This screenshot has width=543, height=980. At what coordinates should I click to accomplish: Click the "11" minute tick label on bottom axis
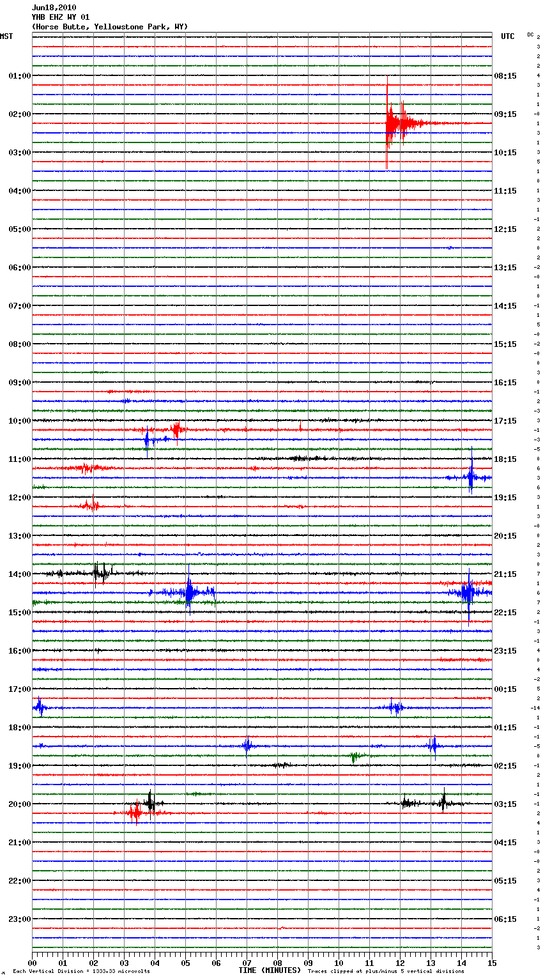[x=369, y=963]
